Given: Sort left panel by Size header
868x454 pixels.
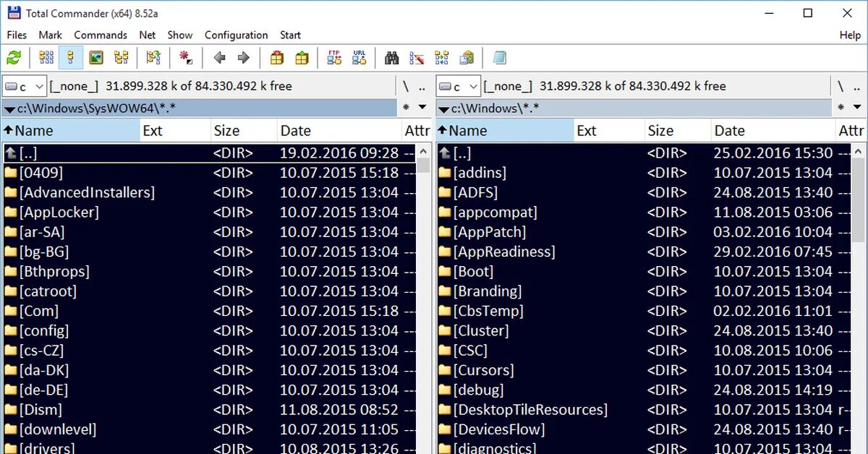Looking at the screenshot, I should pos(244,131).
